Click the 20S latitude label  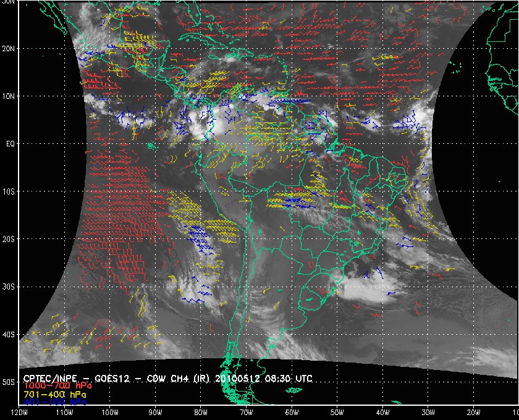coord(8,239)
